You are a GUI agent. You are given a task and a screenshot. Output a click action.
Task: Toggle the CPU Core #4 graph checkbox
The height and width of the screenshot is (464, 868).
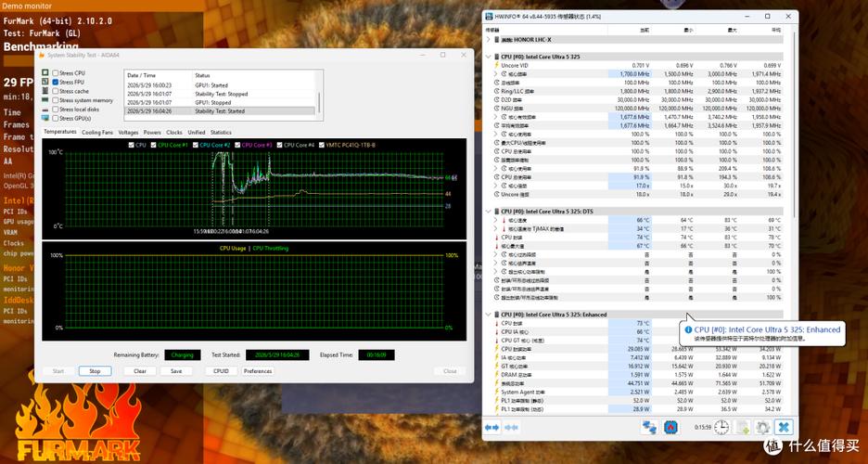point(279,145)
